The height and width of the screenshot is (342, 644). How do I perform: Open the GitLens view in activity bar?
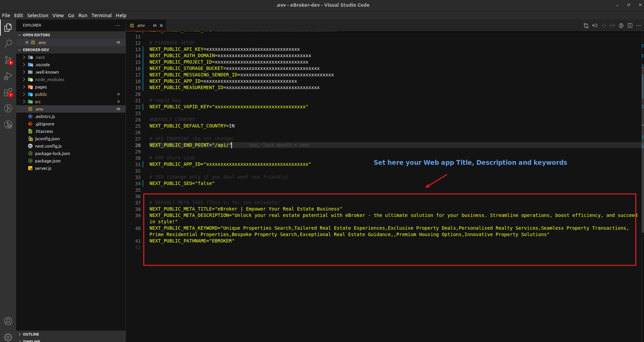click(x=8, y=108)
